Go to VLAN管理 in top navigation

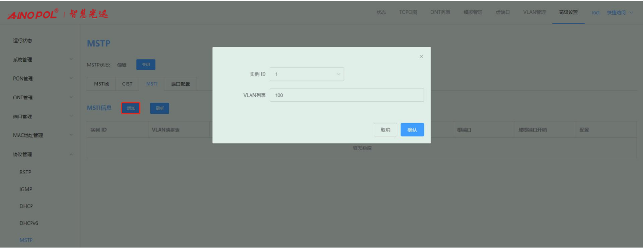point(534,12)
